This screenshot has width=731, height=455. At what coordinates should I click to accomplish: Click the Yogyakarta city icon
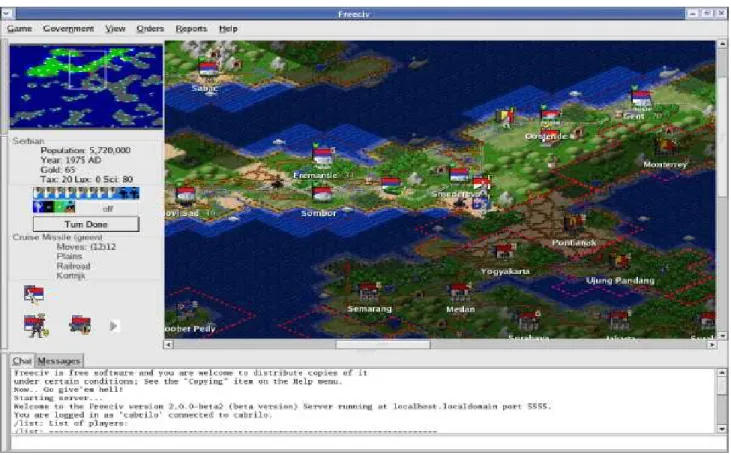[505, 252]
